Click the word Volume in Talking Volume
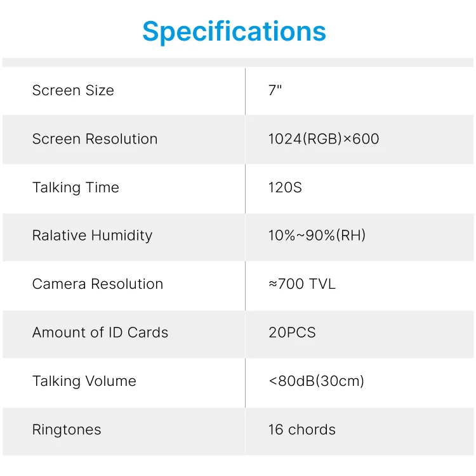Screen dimensions: 476x476 tap(111, 381)
